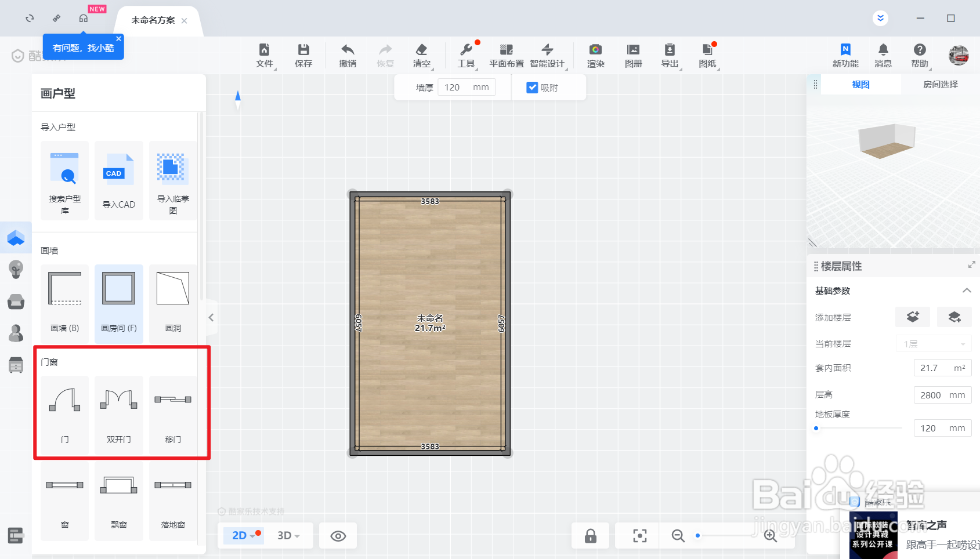This screenshot has height=559, width=980.
Task: Open the floor plan sidebar category
Action: [x=16, y=238]
